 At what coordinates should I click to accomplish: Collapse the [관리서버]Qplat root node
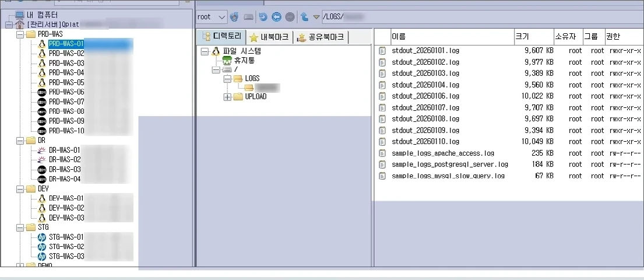tap(9, 24)
